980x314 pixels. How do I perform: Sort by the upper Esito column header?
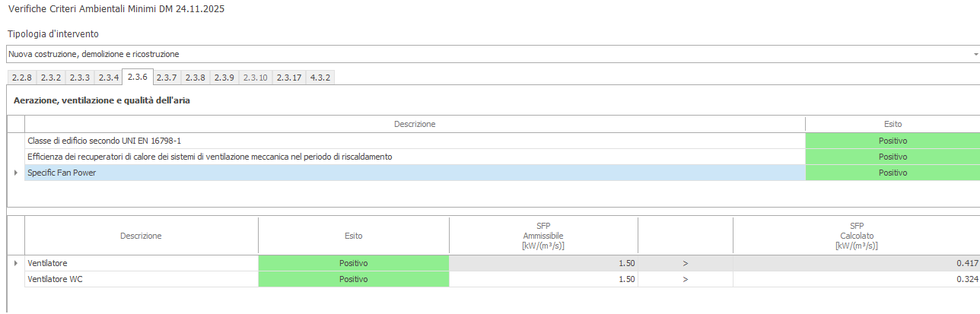click(x=892, y=124)
